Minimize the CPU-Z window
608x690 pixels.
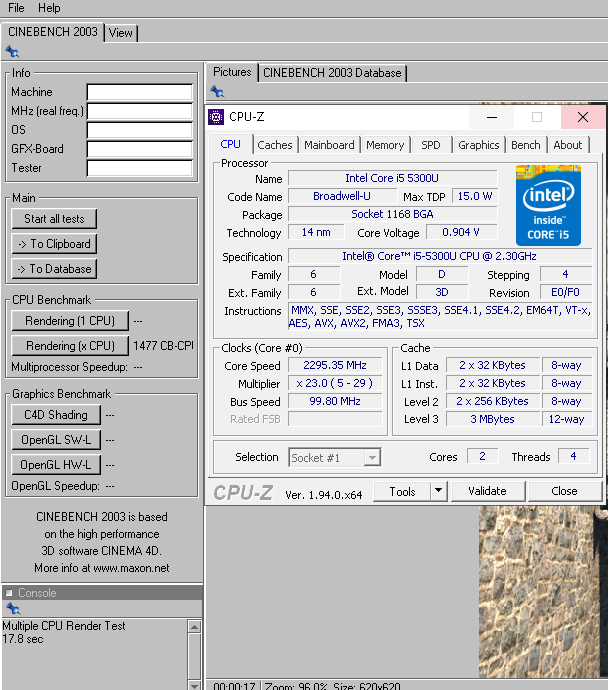tap(492, 117)
